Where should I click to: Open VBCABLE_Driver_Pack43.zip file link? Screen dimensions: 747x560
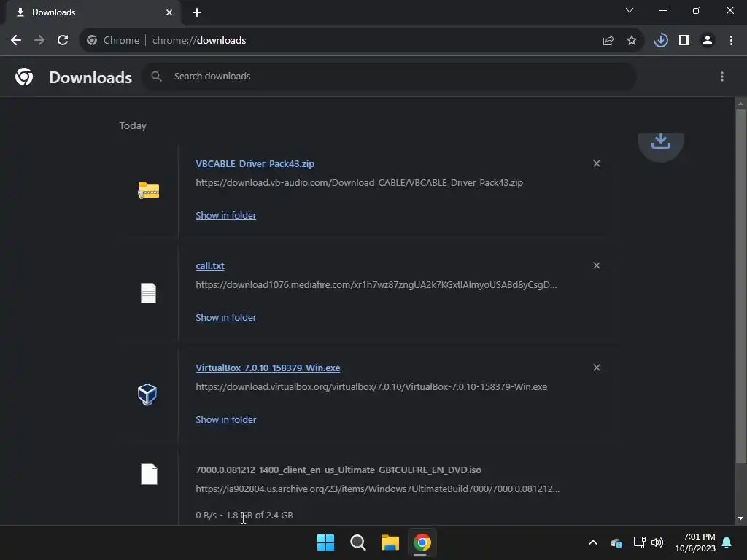(x=255, y=164)
